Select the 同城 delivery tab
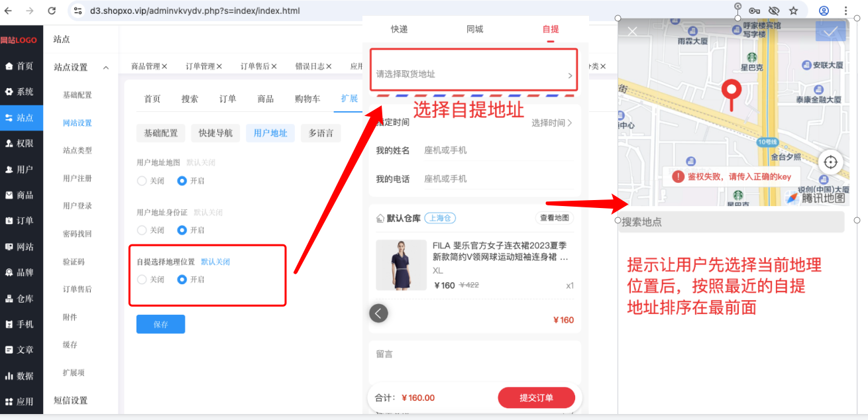Screen dimensions: 868x420 click(475, 29)
